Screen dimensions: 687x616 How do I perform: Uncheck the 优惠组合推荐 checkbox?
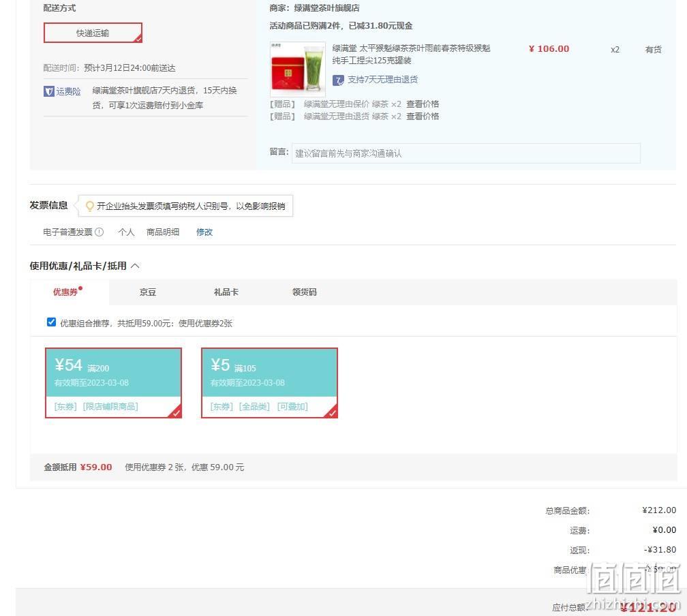[x=51, y=322]
